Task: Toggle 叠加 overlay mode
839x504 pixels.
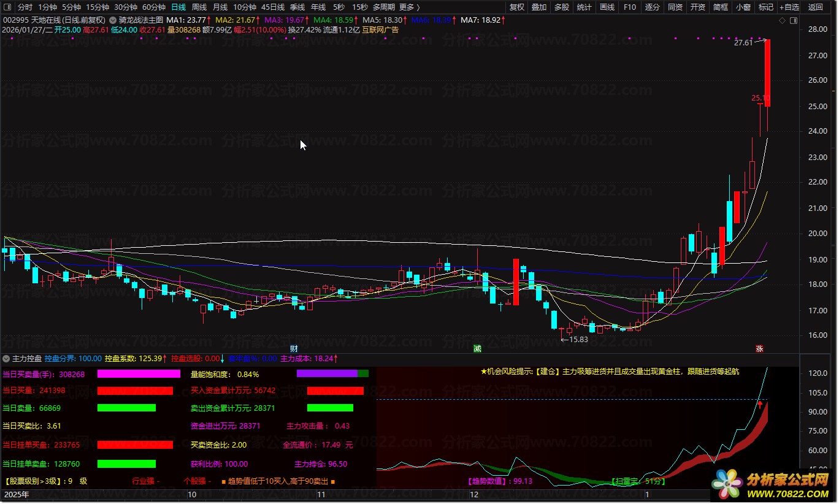Action: pyautogui.click(x=539, y=7)
